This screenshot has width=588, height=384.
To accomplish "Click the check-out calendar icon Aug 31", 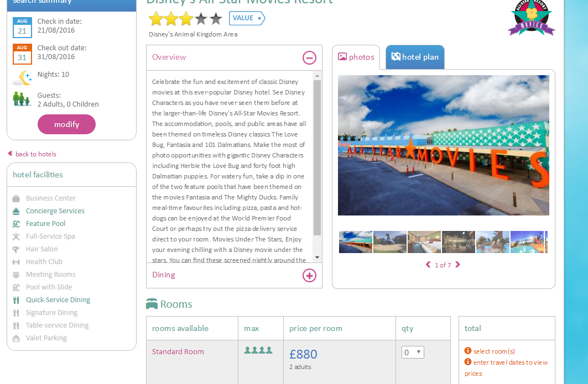I will pos(22,54).
